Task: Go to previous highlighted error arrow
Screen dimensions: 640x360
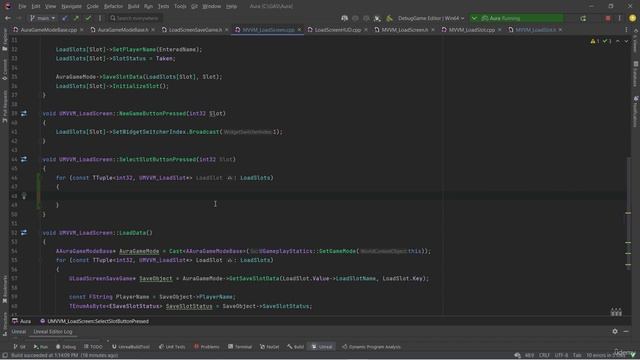Action: 618,41
